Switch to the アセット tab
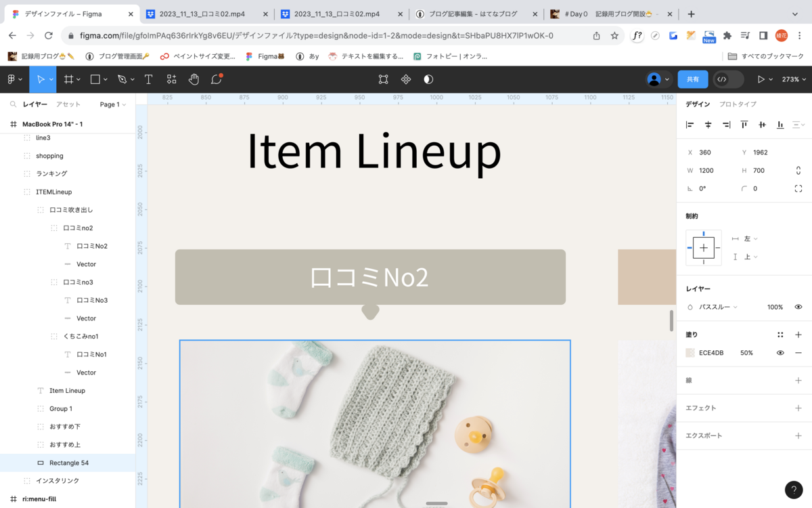Viewport: 812px width, 508px height. [x=68, y=104]
